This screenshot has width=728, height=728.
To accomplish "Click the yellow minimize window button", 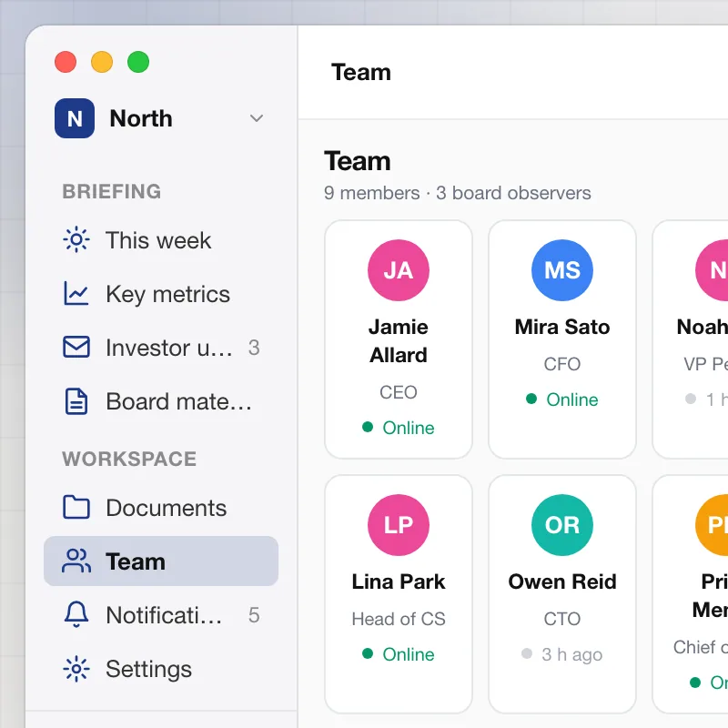I will pyautogui.click(x=102, y=62).
